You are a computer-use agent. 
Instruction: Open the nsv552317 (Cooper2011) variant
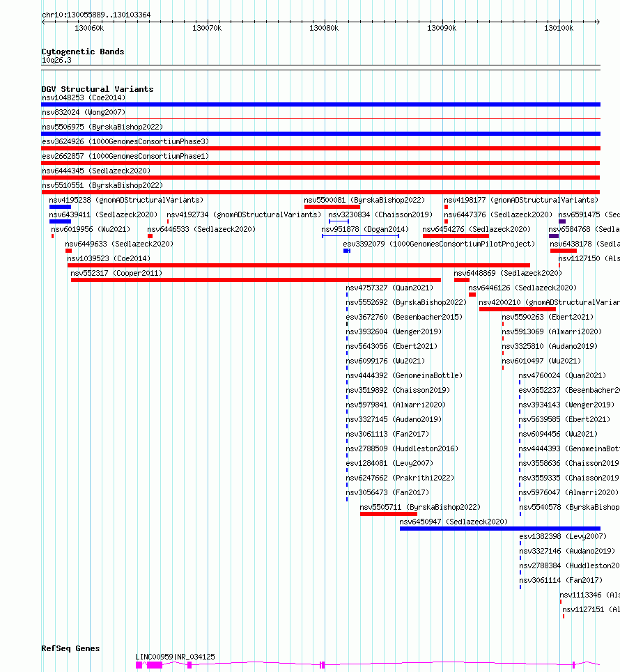pos(116,273)
